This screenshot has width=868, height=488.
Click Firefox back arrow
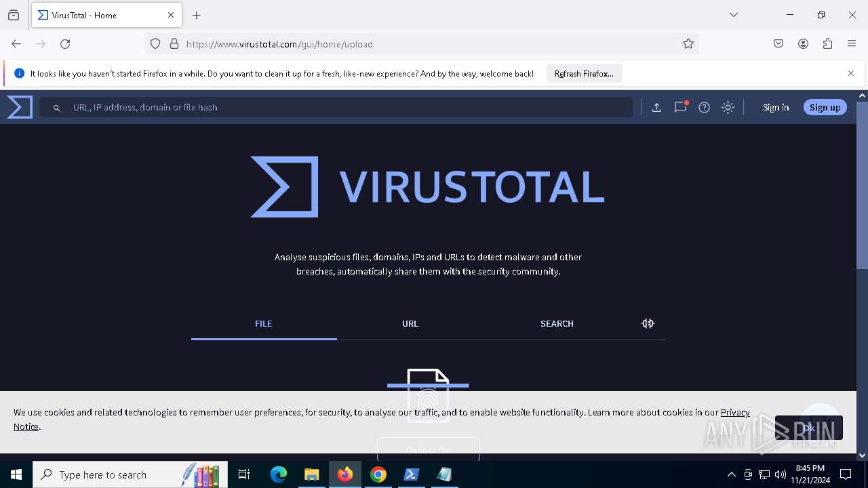[x=16, y=44]
